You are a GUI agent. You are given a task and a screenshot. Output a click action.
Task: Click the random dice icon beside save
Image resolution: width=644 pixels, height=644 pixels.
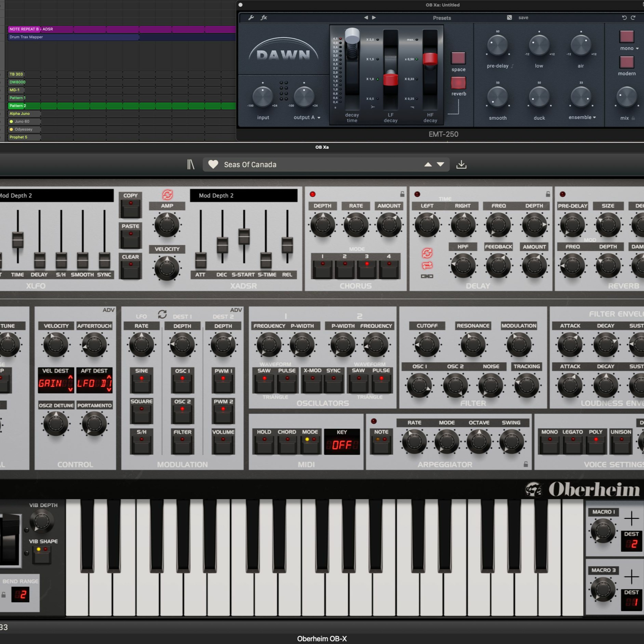tap(509, 18)
